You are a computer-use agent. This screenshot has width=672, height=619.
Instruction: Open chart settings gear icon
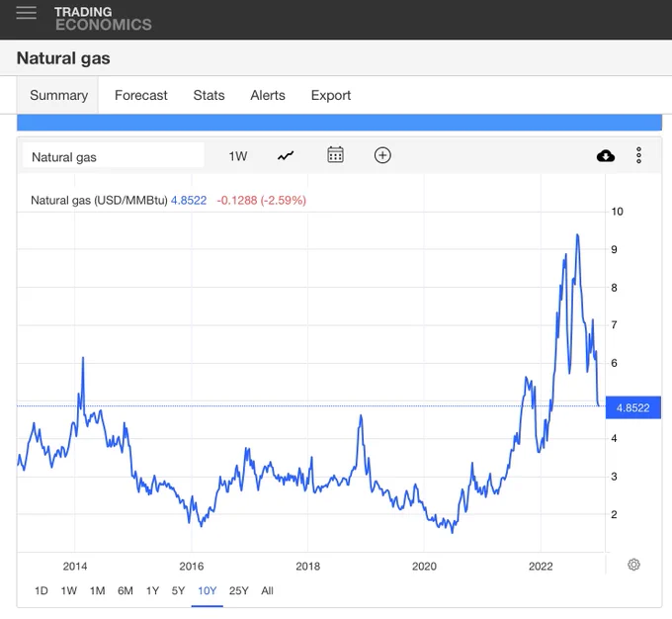[633, 565]
